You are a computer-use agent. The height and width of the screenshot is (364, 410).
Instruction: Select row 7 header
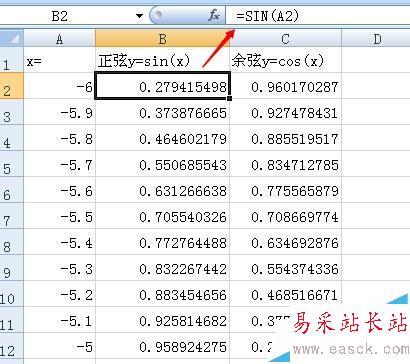12,216
